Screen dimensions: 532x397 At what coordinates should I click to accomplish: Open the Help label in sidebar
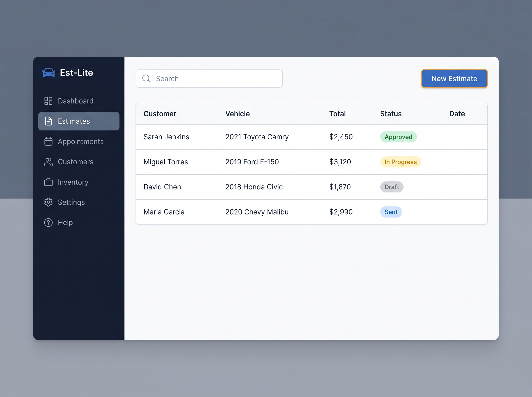pyautogui.click(x=65, y=222)
